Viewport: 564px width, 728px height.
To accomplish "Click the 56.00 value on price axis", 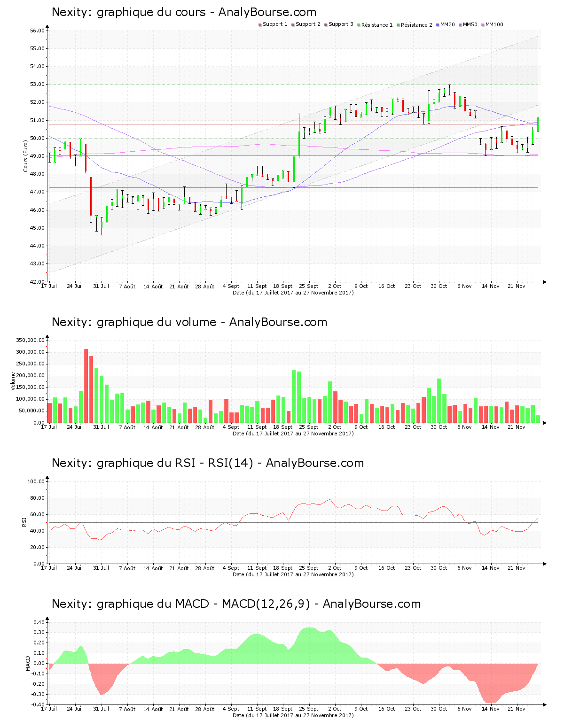I will point(37,31).
